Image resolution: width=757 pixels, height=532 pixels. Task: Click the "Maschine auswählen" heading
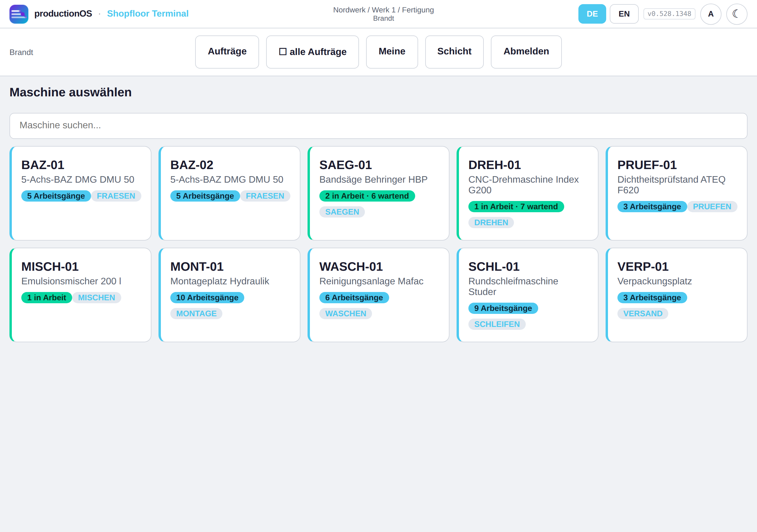[71, 92]
